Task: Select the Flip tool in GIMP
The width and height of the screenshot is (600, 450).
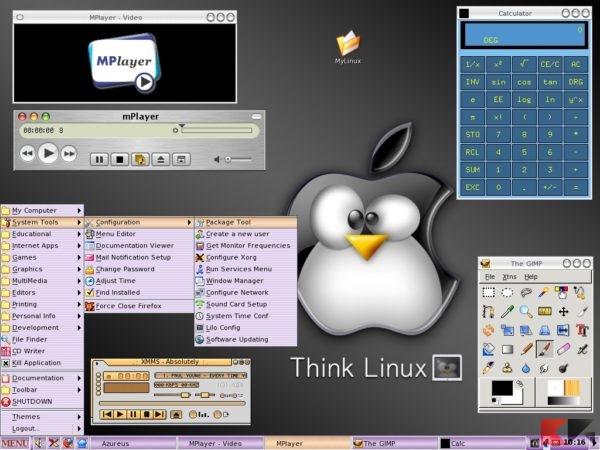Action: point(563,330)
